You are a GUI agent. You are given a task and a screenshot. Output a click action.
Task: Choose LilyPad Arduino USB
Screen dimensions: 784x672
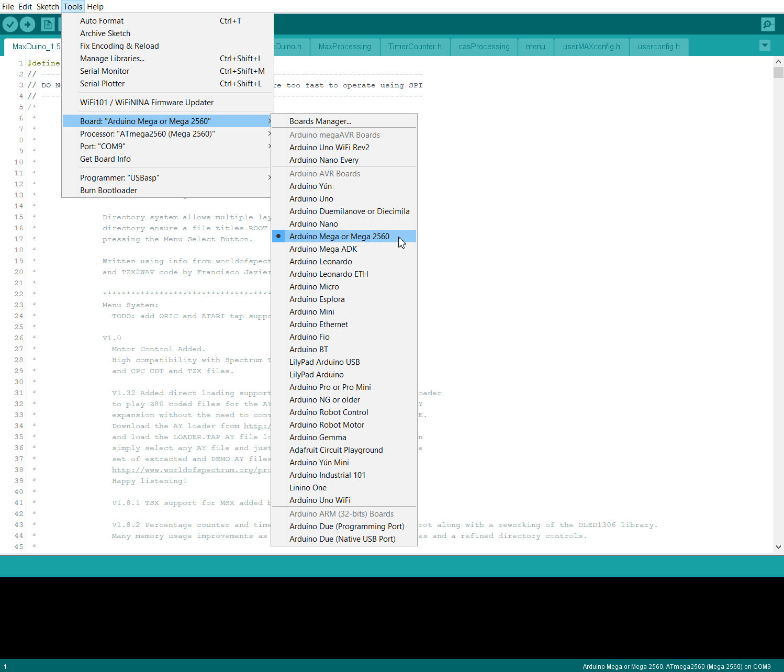pyautogui.click(x=344, y=362)
